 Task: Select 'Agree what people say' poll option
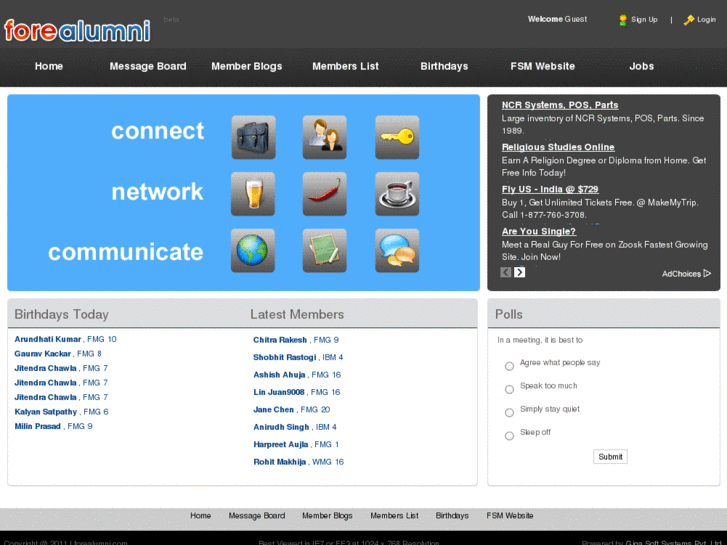(509, 366)
